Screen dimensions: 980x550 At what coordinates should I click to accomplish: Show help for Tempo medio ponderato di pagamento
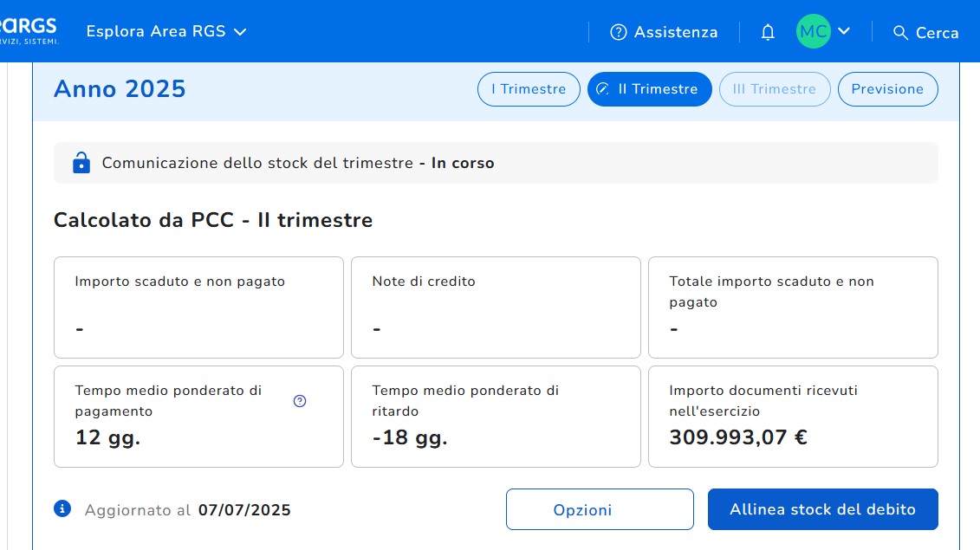(x=300, y=401)
